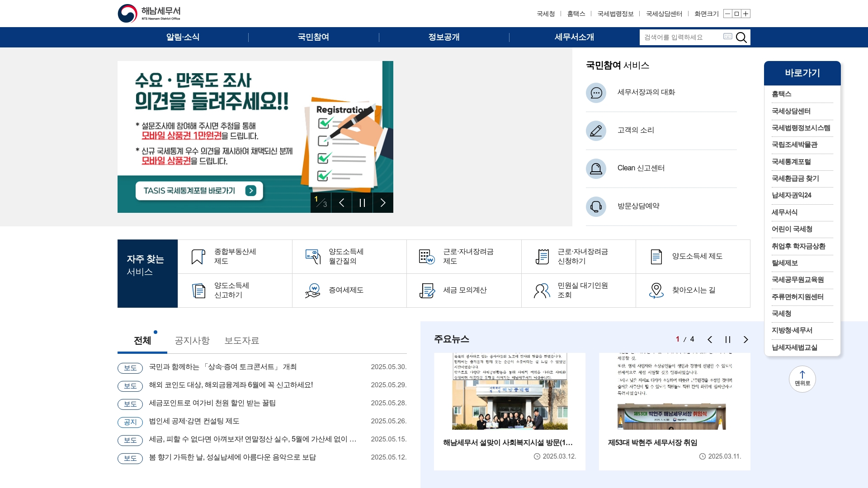The width and height of the screenshot is (868, 488).
Task: Increase screen size with plus button
Action: tap(746, 14)
